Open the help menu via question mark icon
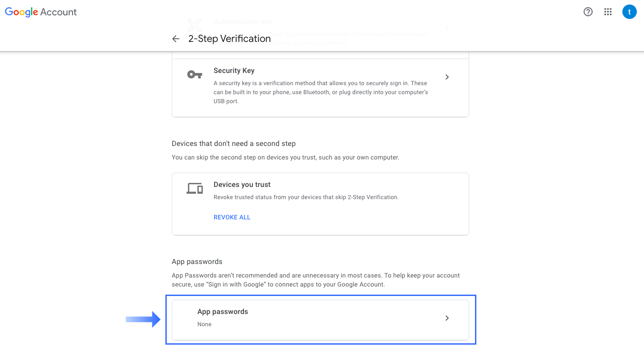The image size is (644, 346). click(x=588, y=12)
